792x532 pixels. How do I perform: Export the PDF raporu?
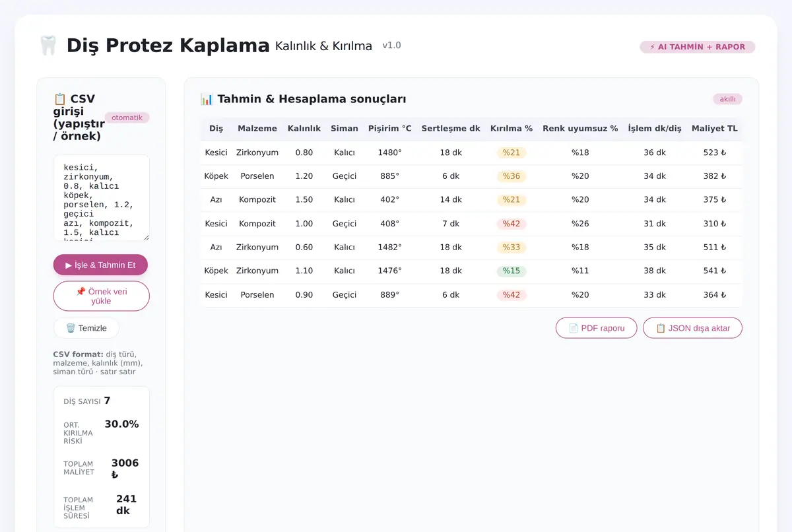click(x=597, y=328)
